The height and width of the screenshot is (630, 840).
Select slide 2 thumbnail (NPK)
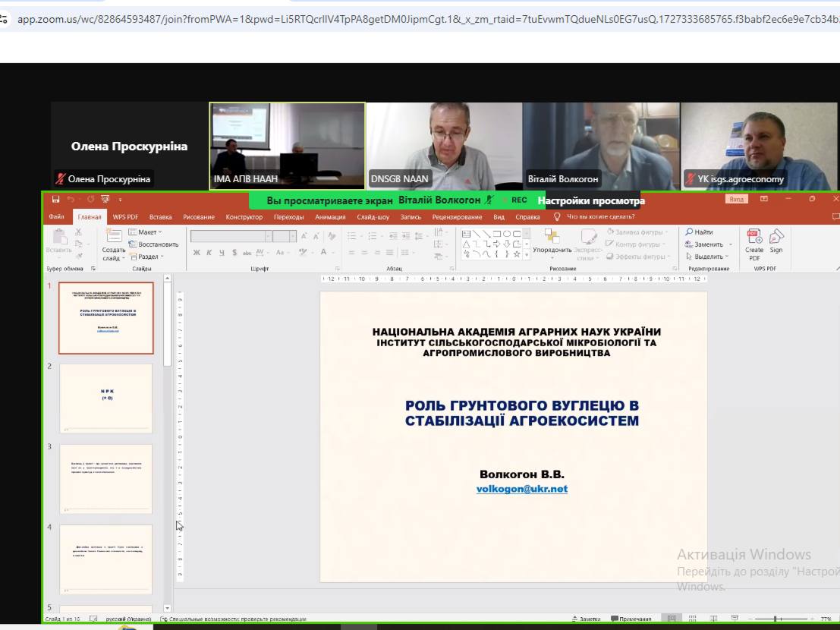106,398
